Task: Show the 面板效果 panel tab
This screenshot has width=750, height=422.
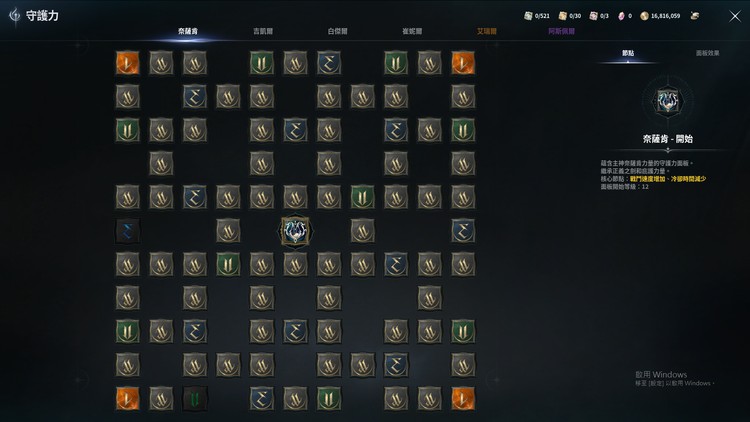Action: pyautogui.click(x=707, y=53)
